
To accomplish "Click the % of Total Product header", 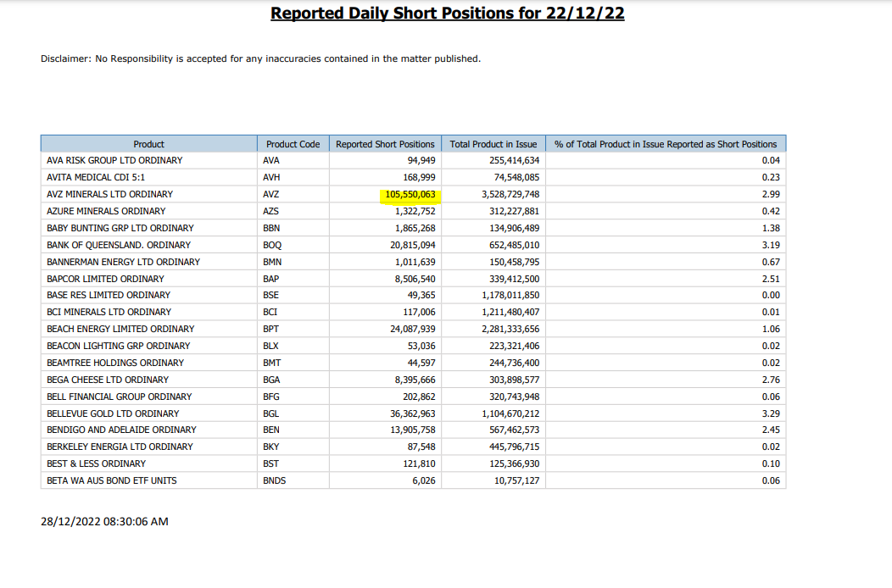I will point(666,144).
